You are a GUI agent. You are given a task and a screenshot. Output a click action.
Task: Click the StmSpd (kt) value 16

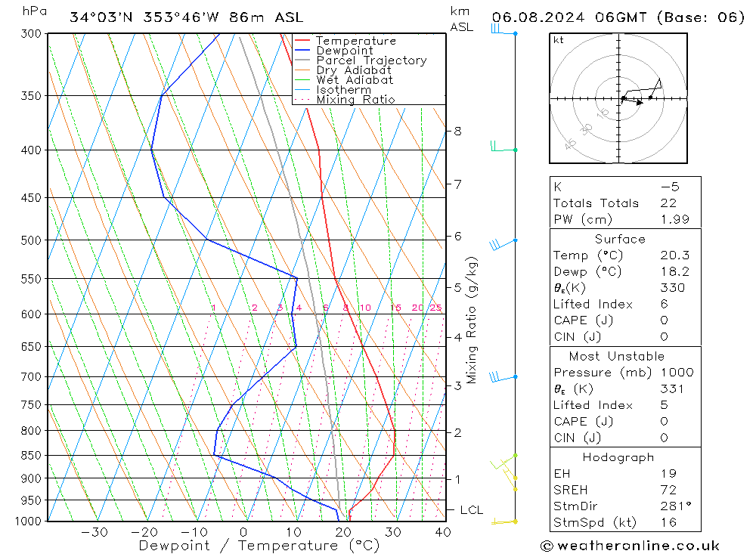pyautogui.click(x=668, y=522)
